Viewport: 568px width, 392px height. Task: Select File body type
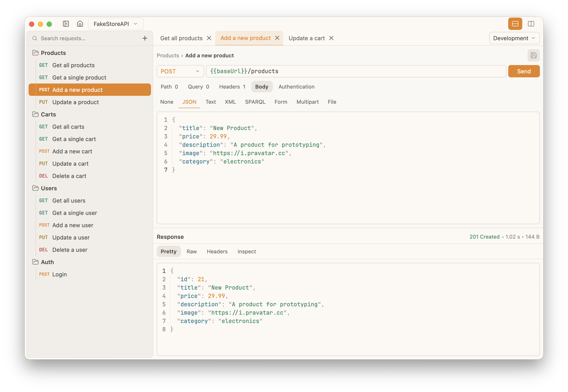332,102
